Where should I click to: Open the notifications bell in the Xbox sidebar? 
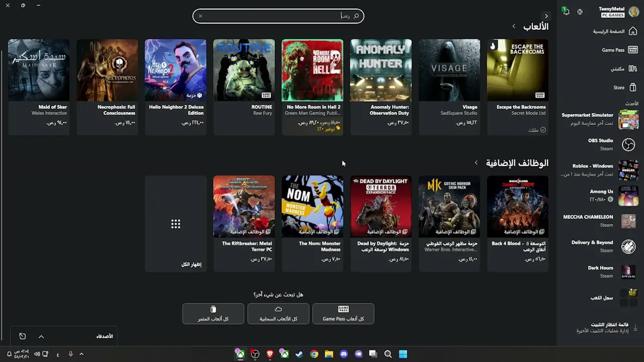point(566,11)
